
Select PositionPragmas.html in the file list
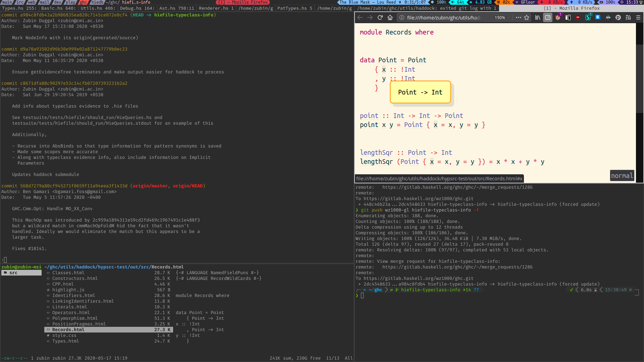tap(109, 324)
